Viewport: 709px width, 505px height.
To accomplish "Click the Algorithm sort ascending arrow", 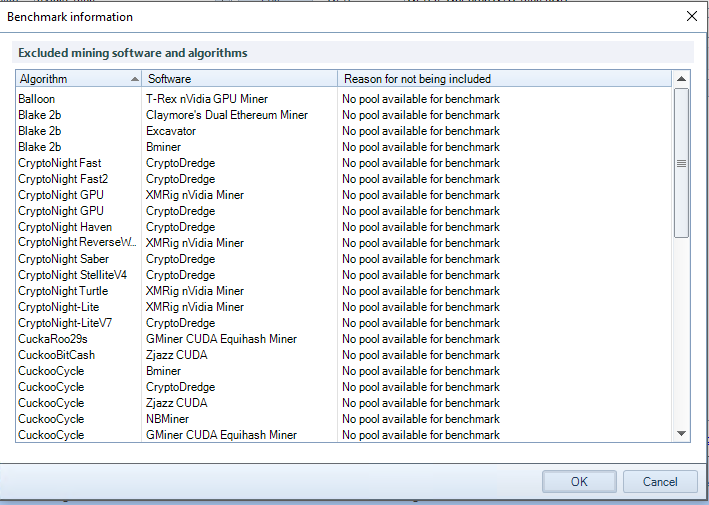I will [x=134, y=79].
